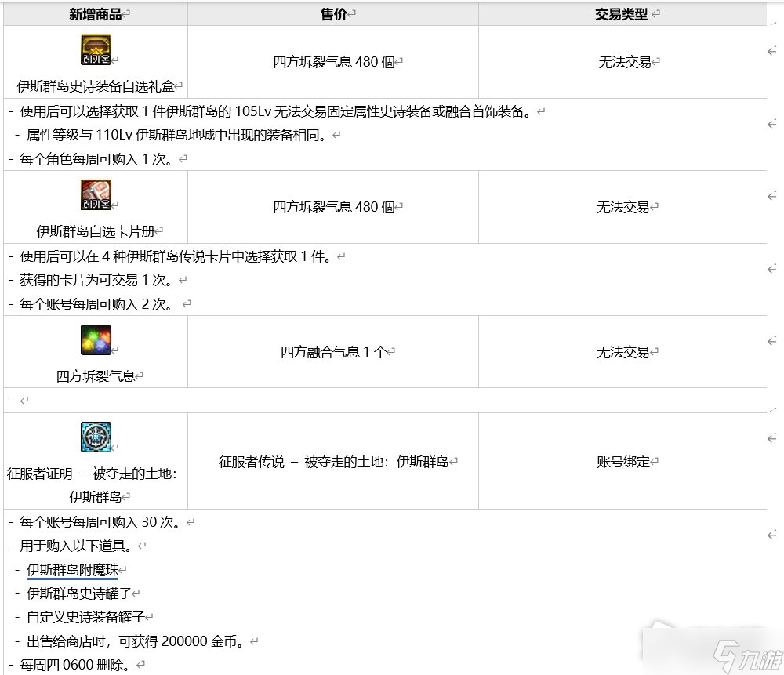
Task: Click the golden treasure chest gift box icon
Action: 96,49
